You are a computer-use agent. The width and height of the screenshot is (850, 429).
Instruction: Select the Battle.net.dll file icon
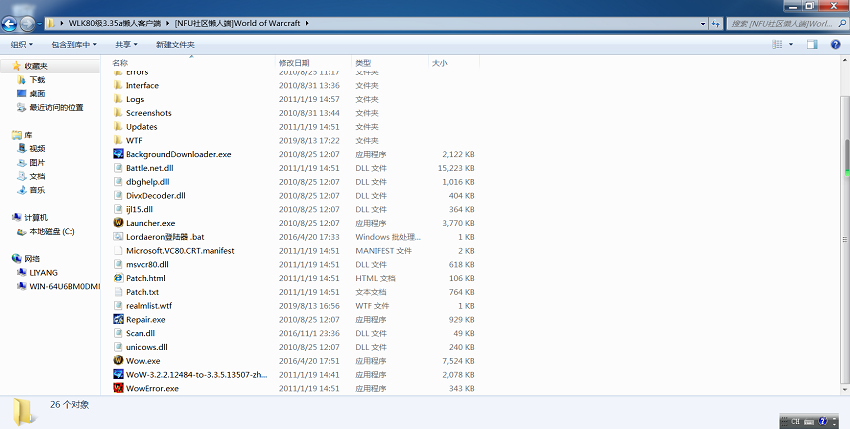click(118, 168)
